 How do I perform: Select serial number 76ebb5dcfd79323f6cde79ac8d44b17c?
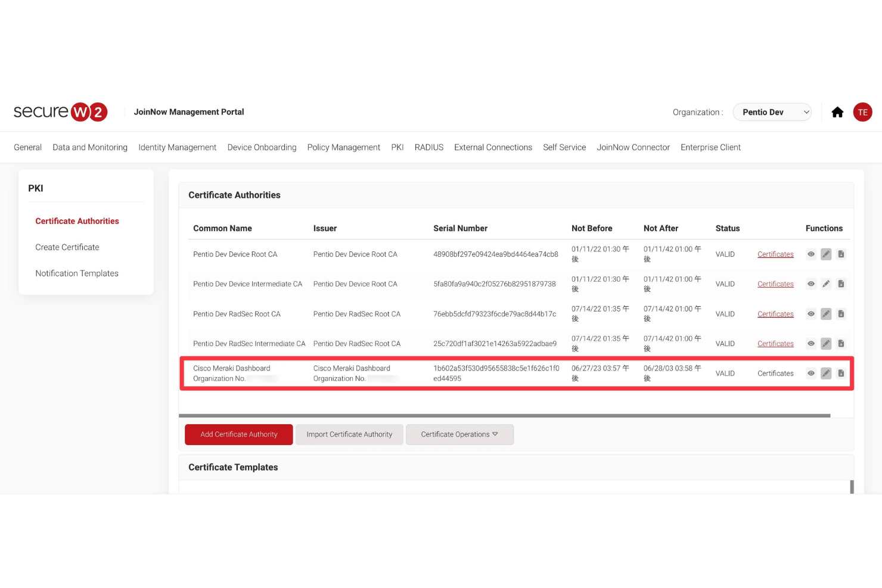[495, 314]
